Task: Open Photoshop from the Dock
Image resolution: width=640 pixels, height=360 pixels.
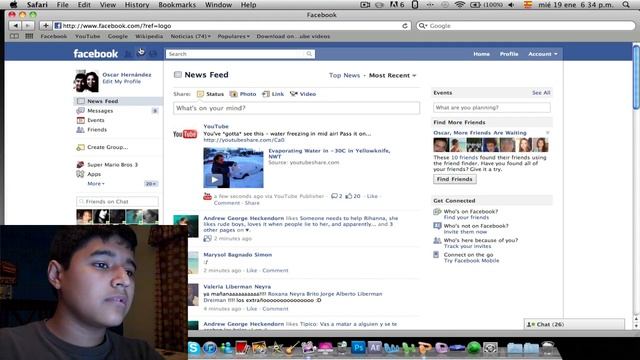Action: coord(358,347)
